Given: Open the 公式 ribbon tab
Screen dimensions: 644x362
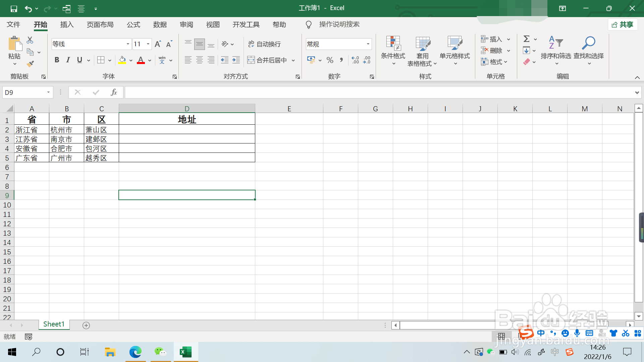Looking at the screenshot, I should [133, 24].
